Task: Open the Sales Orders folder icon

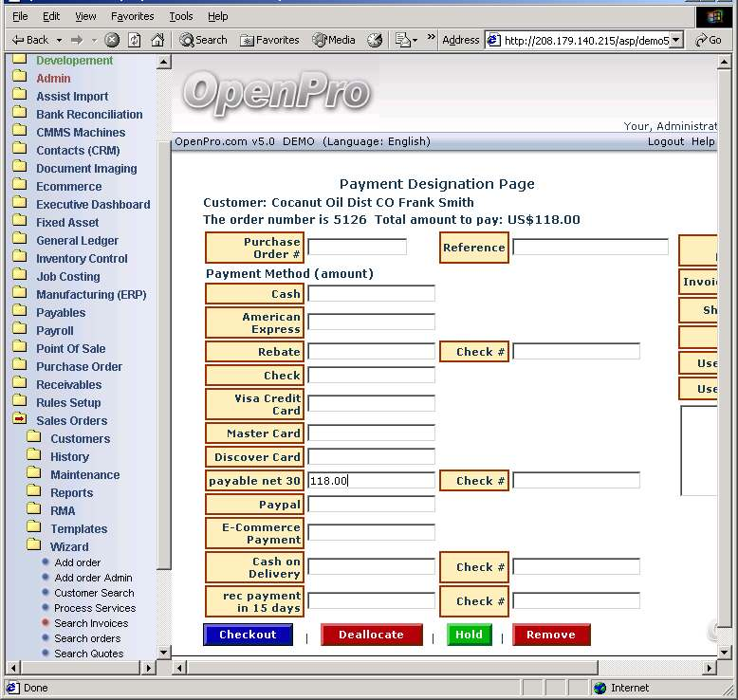Action: [x=20, y=420]
